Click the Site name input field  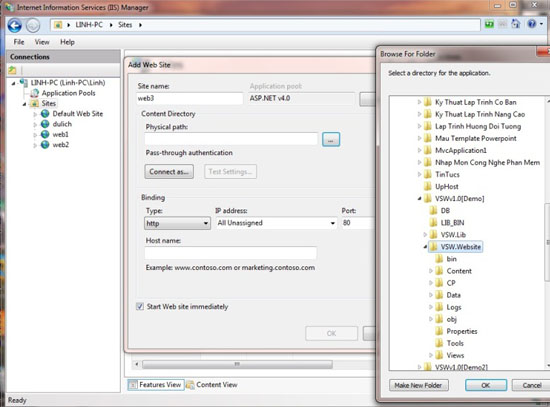pos(190,98)
